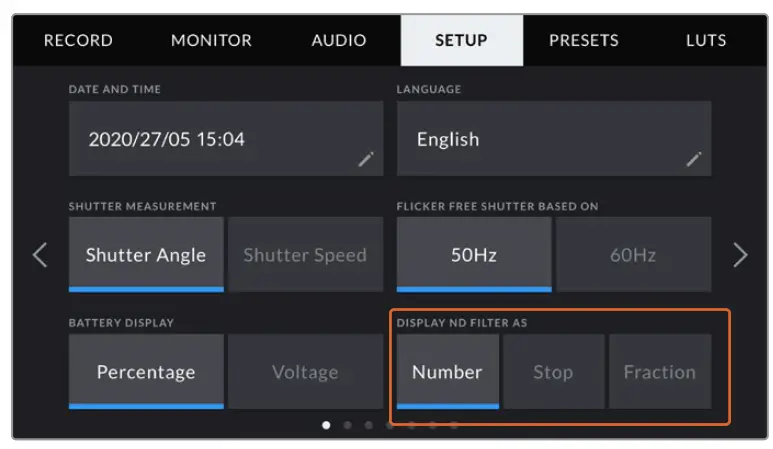773x449 pixels.
Task: Show battery display as Percentage
Action: click(x=146, y=372)
